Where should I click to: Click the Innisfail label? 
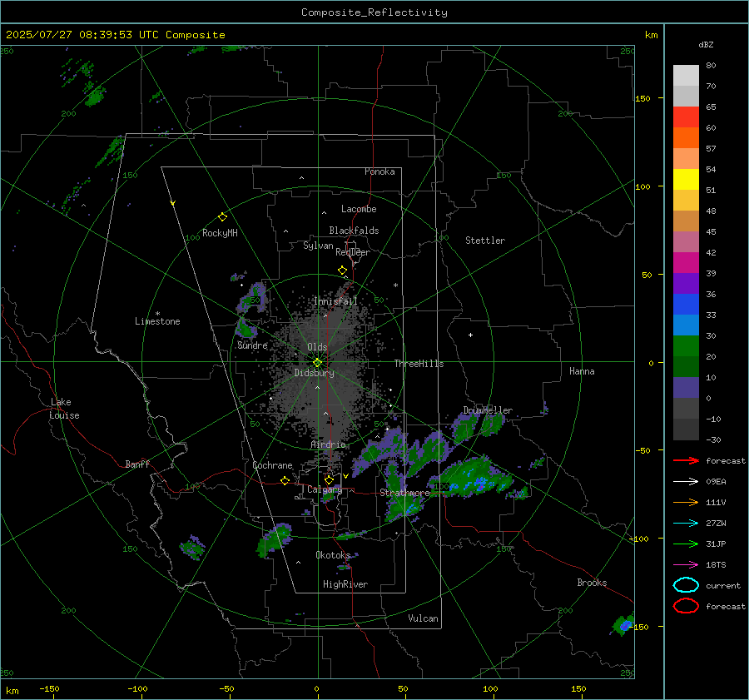335,301
